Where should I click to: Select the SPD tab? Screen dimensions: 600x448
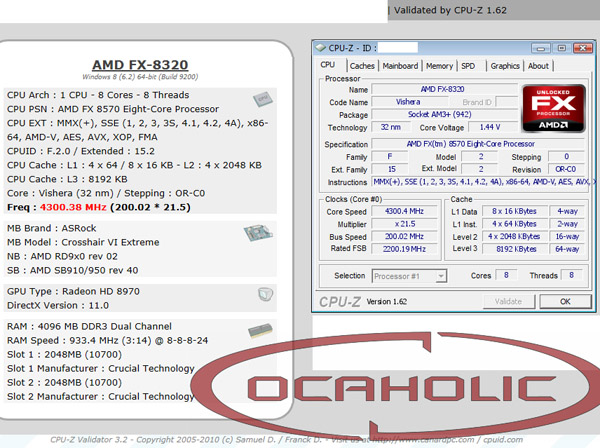468,66
